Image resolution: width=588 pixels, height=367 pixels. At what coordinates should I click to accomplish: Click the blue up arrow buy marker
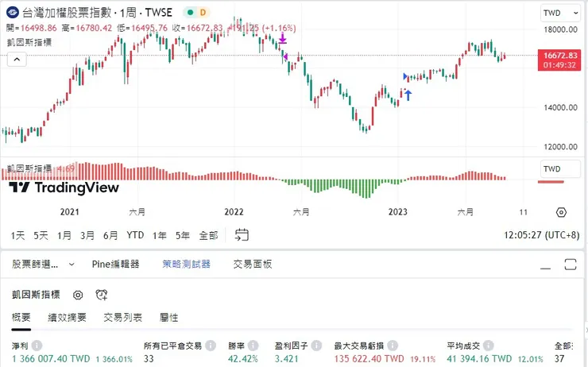[408, 95]
